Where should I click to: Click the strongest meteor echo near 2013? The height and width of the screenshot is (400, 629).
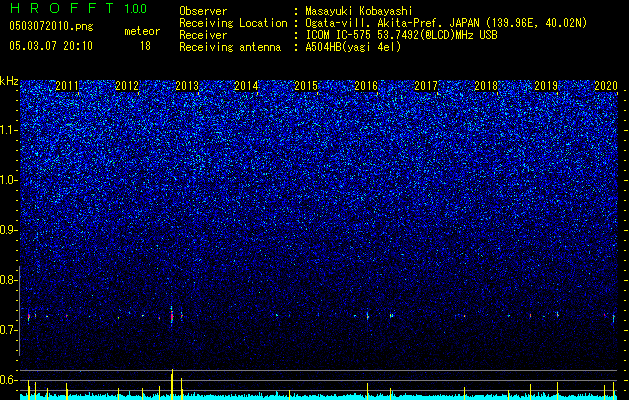point(172,316)
